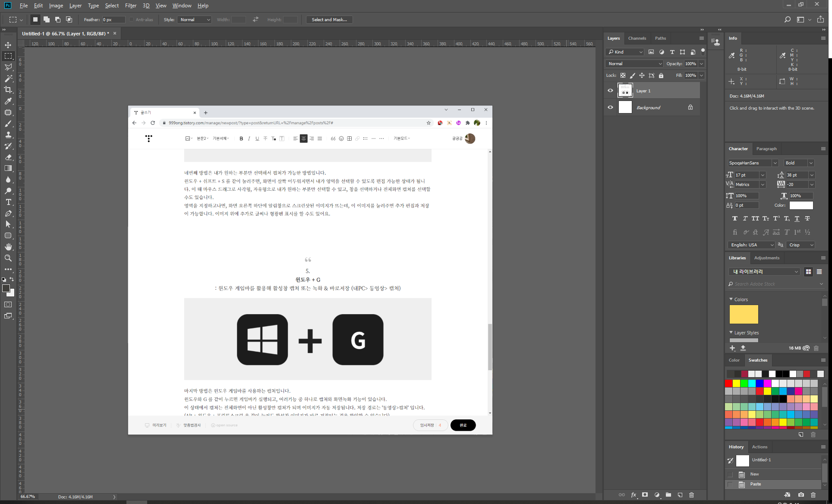Click the Feather input field
This screenshot has width=832, height=504.
[113, 19]
